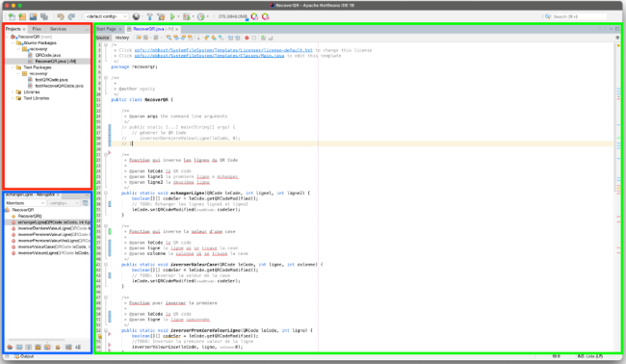The height and width of the screenshot is (364, 626).
Task: Toggle show static members filter in Navigator
Action: pyautogui.click(x=28, y=348)
